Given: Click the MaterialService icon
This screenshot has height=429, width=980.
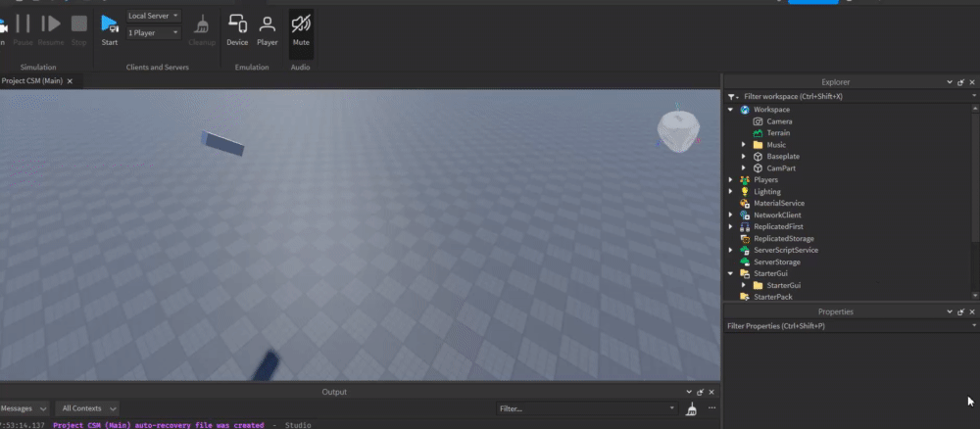Looking at the screenshot, I should [745, 203].
